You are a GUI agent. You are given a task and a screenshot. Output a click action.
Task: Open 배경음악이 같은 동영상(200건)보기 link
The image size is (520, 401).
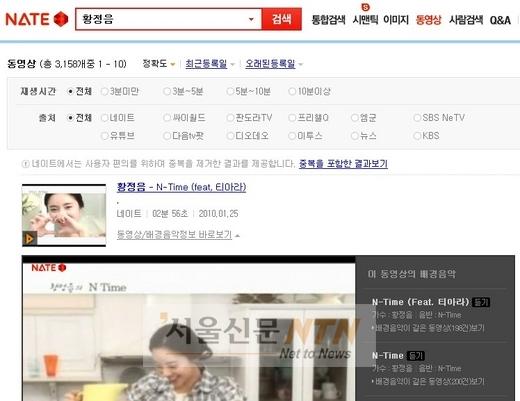coord(429,382)
